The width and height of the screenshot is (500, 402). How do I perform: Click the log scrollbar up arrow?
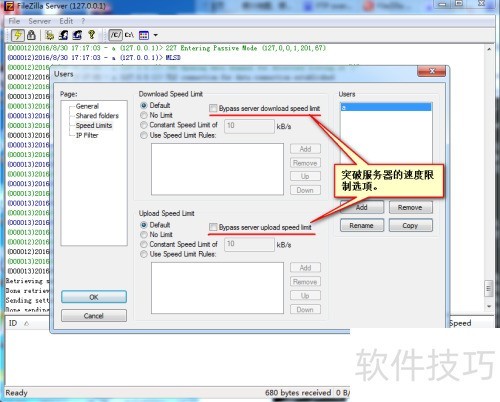click(489, 49)
